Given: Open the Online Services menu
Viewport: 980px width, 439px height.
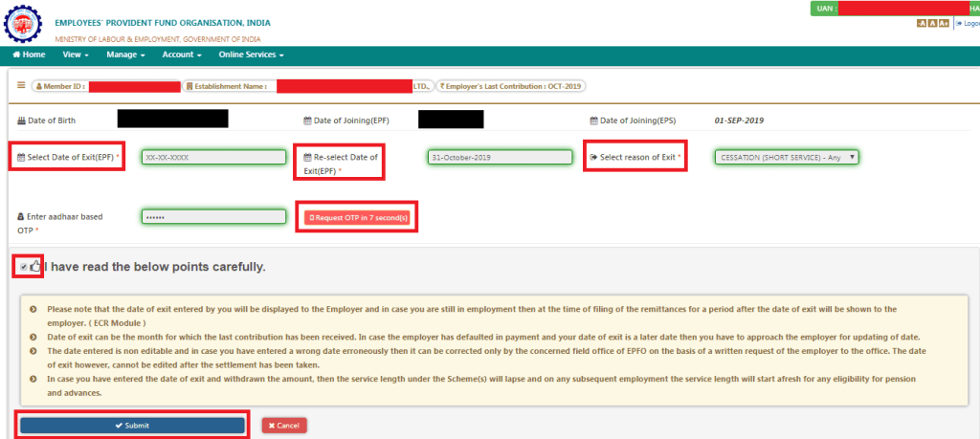Looking at the screenshot, I should tap(252, 55).
